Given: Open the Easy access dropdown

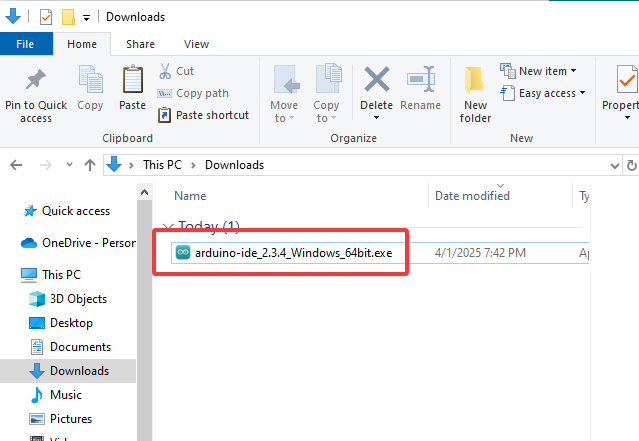Looking at the screenshot, I should click(x=543, y=93).
